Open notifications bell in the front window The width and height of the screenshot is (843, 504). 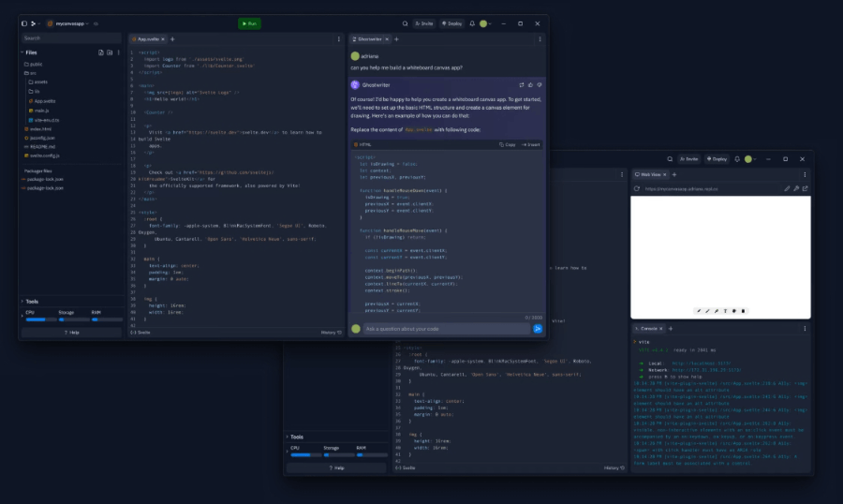click(472, 23)
